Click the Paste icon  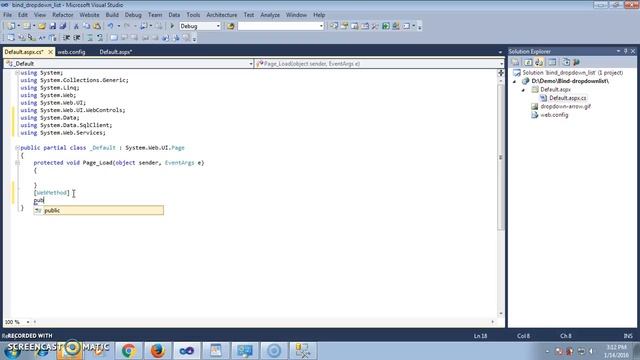click(97, 26)
